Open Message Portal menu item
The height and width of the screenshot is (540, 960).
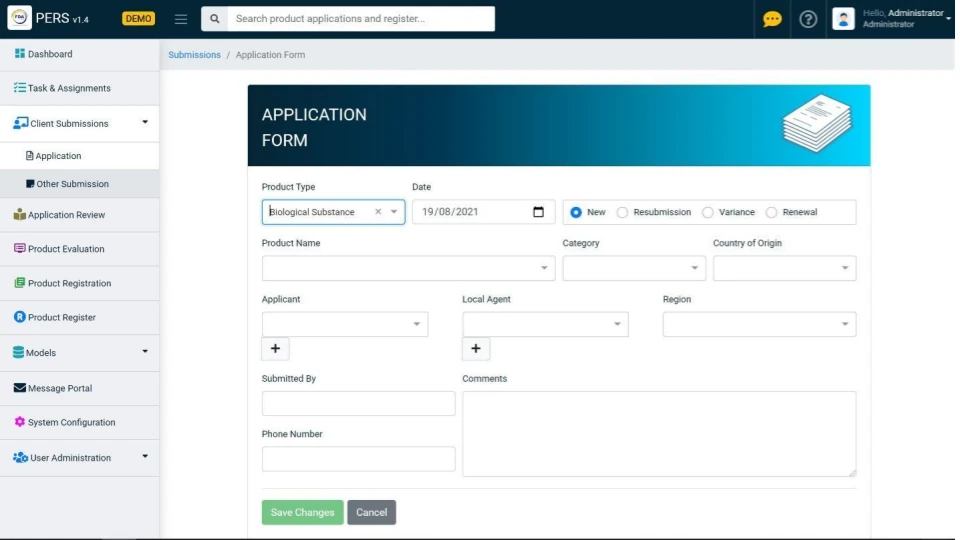[x=80, y=388]
